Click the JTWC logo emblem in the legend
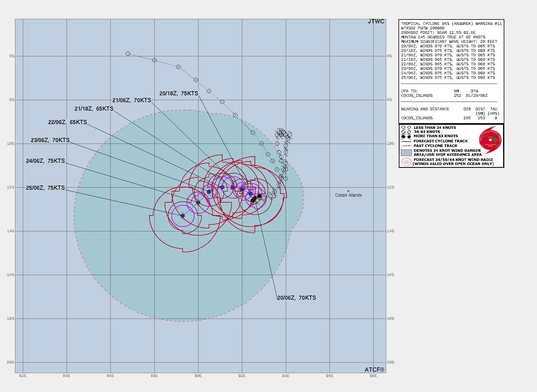Image resolution: width=537 pixels, height=392 pixels. coord(490,139)
